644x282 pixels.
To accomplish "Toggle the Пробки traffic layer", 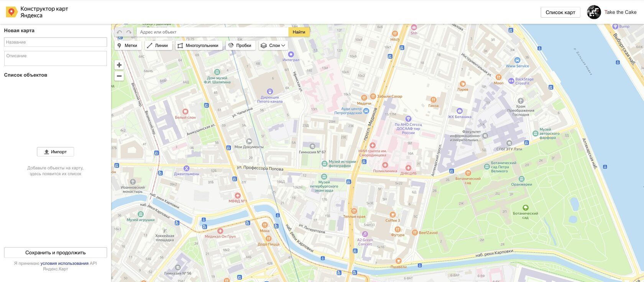I will (240, 46).
